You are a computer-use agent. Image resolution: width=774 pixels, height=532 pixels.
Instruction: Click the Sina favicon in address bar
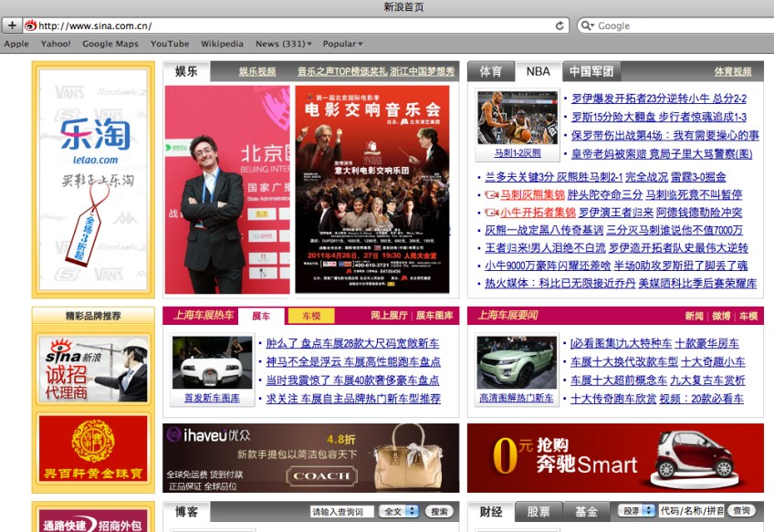click(30, 26)
